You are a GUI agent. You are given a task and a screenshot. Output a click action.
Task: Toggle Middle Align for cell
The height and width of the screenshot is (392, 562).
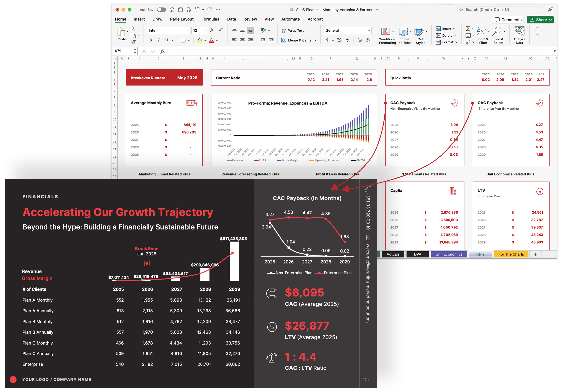coord(242,30)
